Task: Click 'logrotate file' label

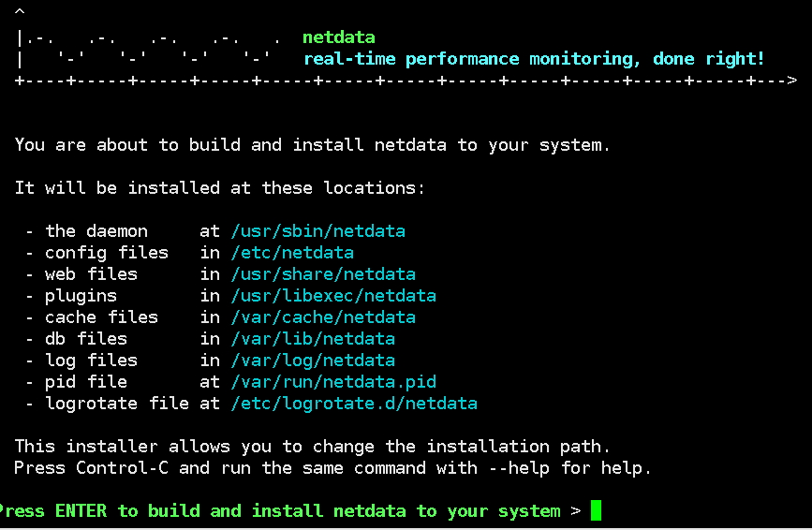Action: coord(117,404)
